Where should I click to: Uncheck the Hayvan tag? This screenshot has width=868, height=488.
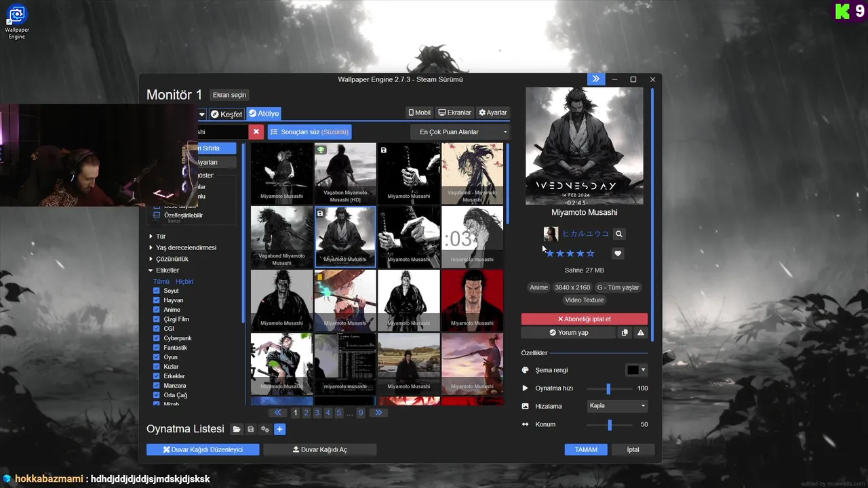(157, 300)
